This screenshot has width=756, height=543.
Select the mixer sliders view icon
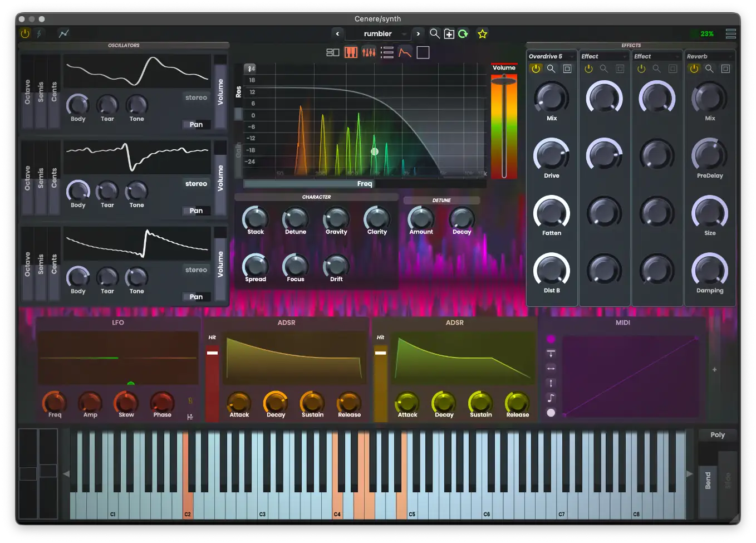[x=369, y=52]
